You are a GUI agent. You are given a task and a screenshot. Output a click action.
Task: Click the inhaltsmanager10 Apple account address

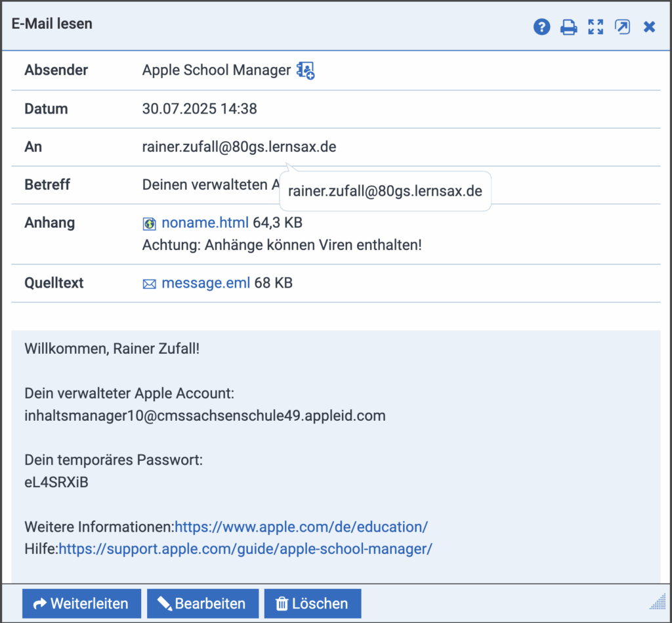205,416
